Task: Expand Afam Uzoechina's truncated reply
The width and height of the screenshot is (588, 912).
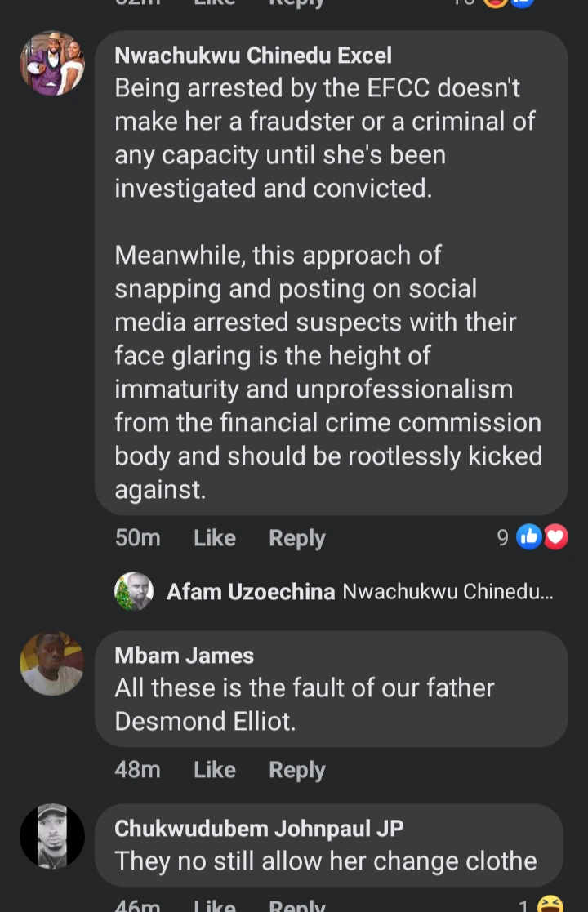Action: coord(448,592)
